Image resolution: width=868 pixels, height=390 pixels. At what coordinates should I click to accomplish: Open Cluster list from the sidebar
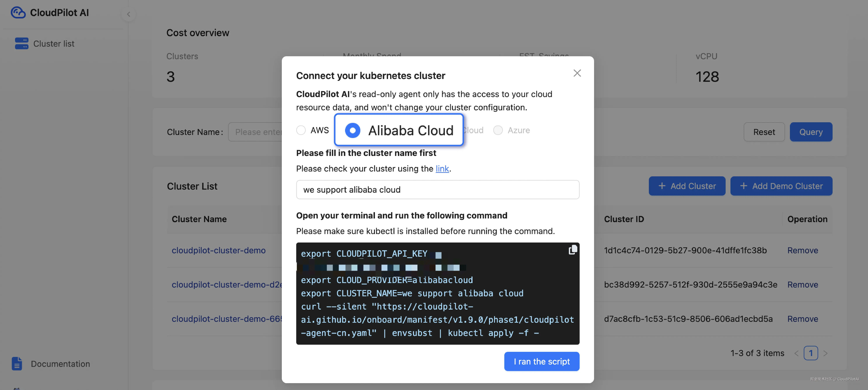click(54, 43)
